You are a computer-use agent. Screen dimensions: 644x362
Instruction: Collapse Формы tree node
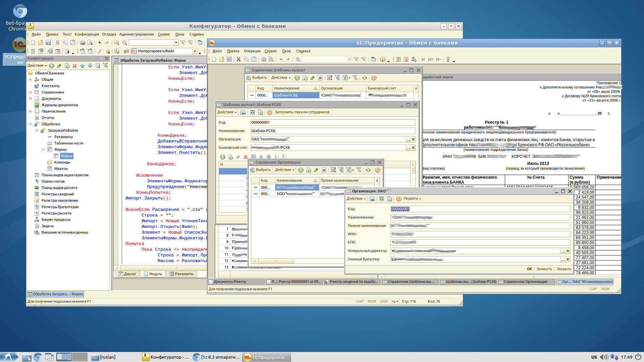pyautogui.click(x=43, y=150)
